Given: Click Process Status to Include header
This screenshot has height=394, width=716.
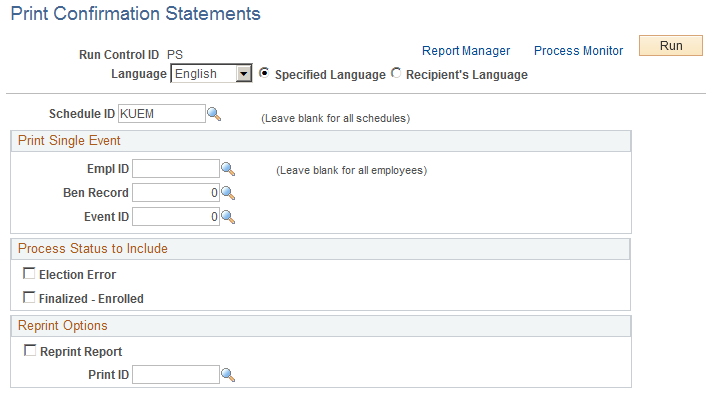Looking at the screenshot, I should (x=321, y=249).
